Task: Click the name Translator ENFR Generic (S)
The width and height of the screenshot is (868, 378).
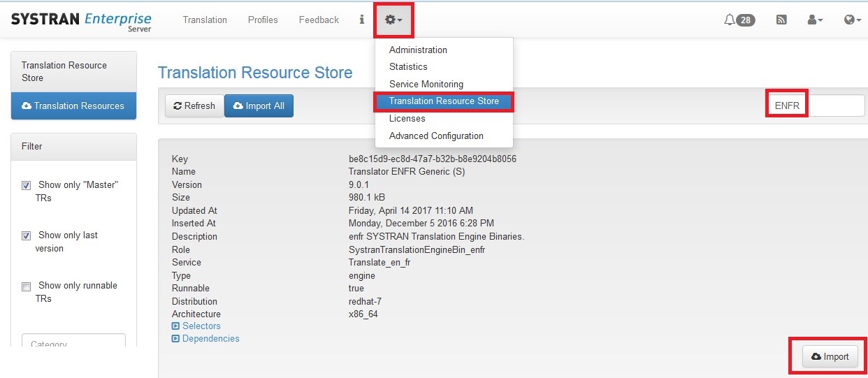Action: click(x=406, y=171)
